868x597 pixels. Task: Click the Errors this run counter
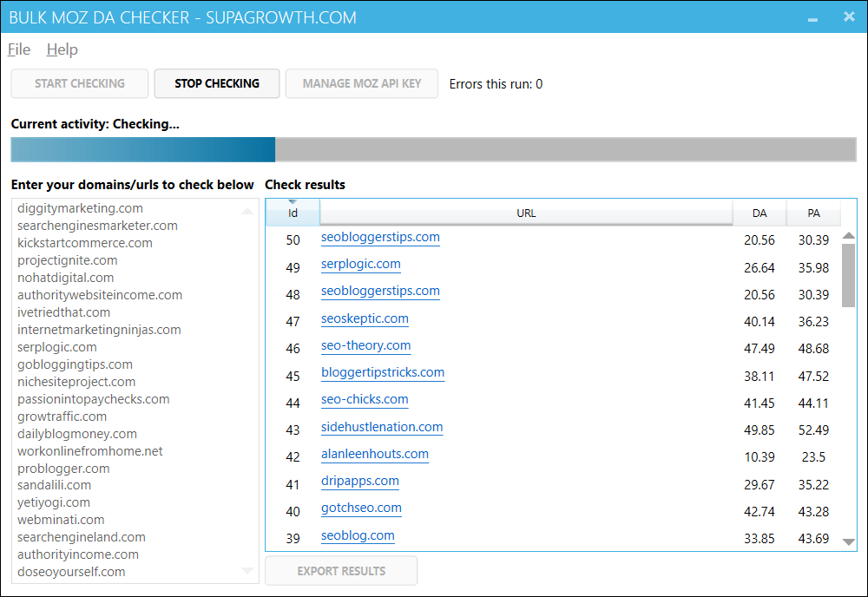pyautogui.click(x=496, y=84)
